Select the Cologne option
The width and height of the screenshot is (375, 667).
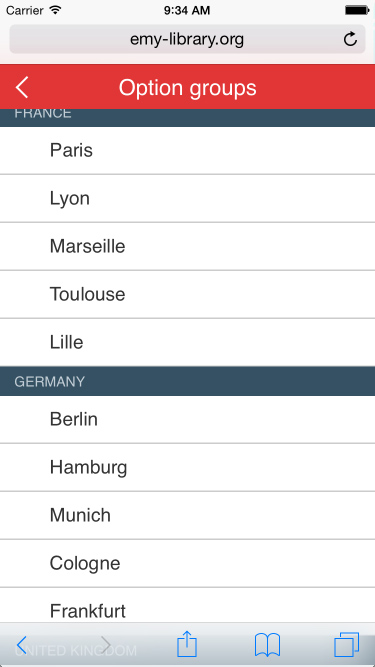[x=188, y=564]
